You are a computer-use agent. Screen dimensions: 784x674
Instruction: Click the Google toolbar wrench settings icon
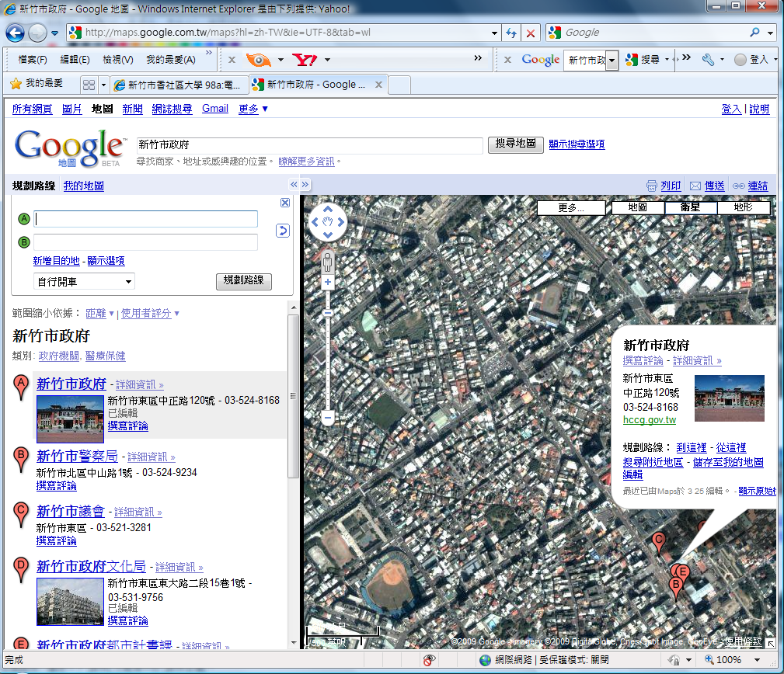[x=708, y=60]
